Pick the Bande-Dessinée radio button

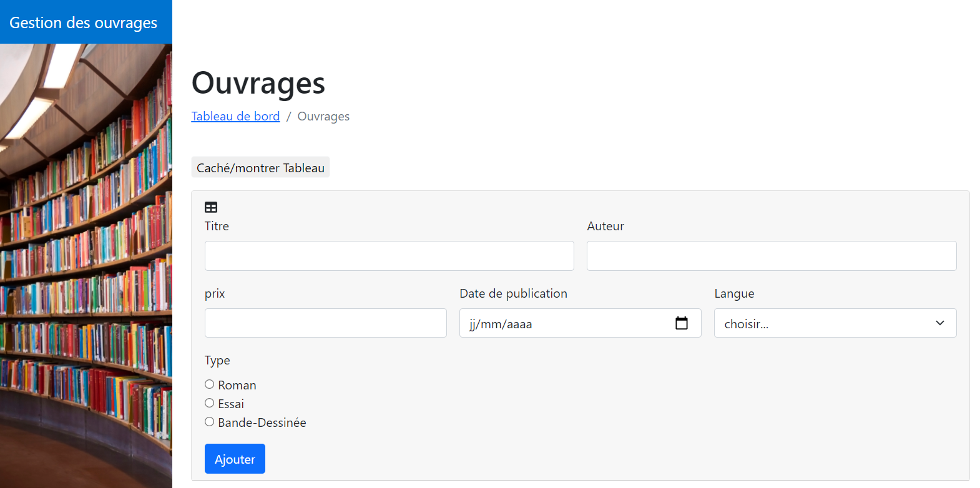(x=210, y=422)
